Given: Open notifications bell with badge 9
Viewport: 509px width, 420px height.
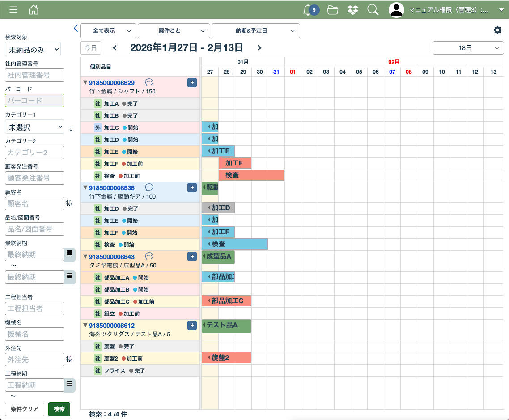Looking at the screenshot, I should click(x=309, y=10).
